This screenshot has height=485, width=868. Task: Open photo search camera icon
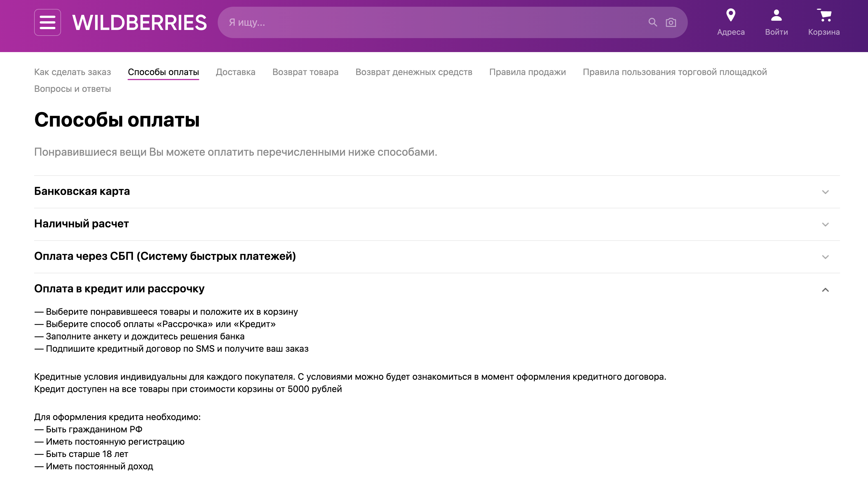[670, 22]
